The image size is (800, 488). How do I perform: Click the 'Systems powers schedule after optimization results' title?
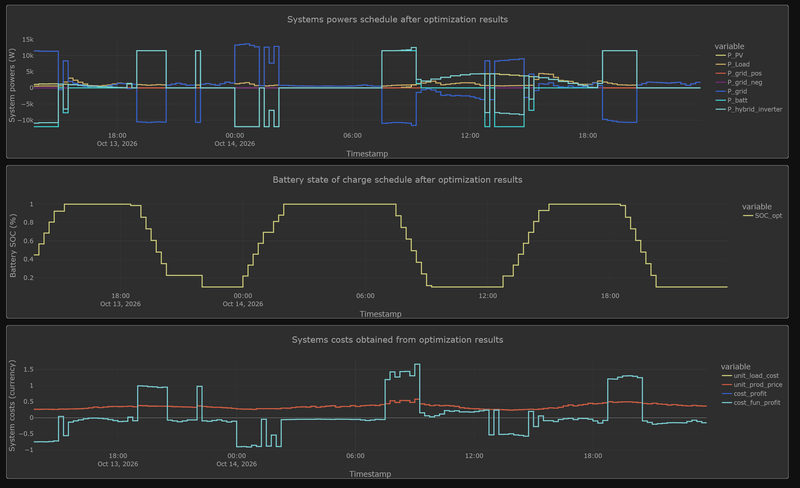coord(397,19)
